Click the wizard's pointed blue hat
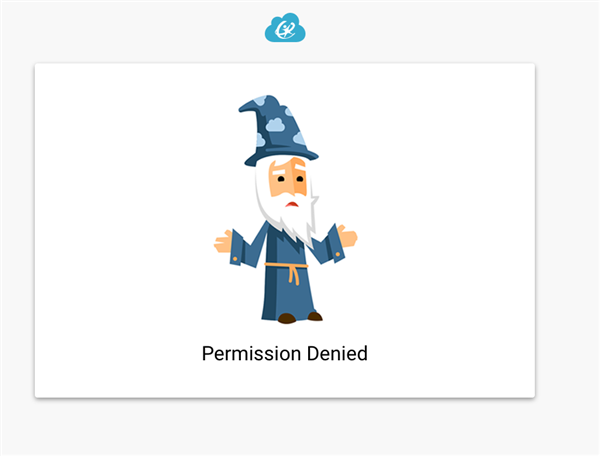This screenshot has height=456, width=600. (279, 130)
